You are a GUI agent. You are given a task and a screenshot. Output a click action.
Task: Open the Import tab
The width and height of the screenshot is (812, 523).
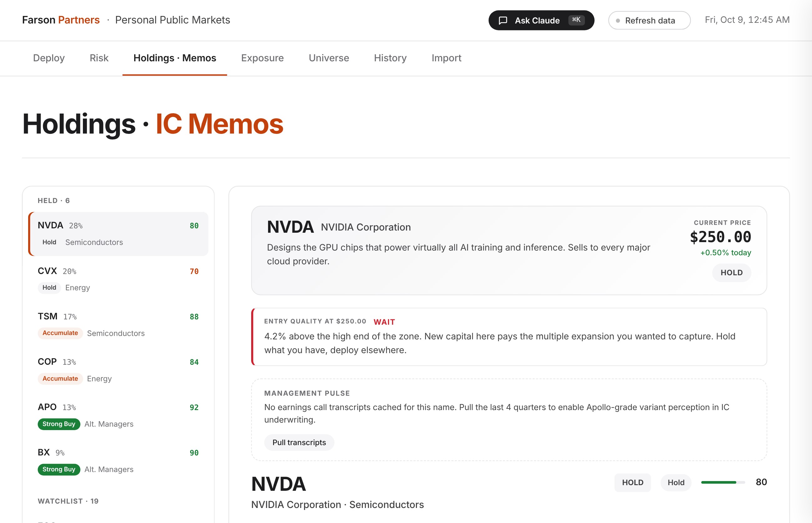pos(446,58)
